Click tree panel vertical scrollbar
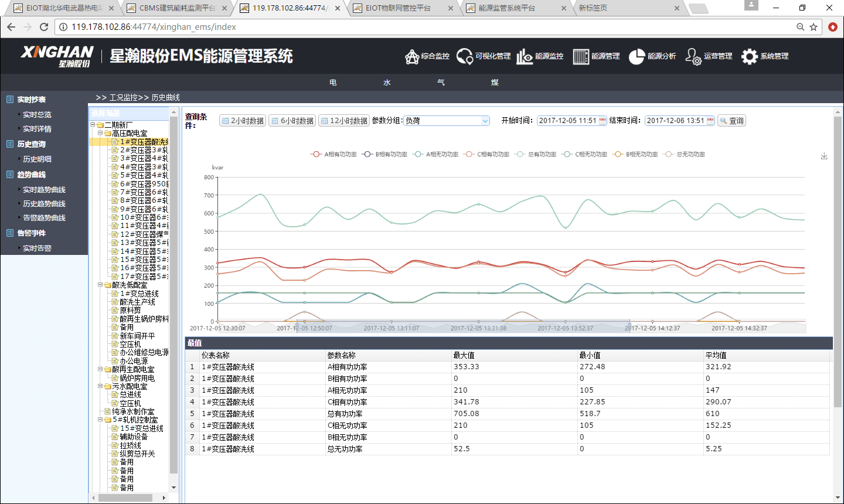 [x=173, y=296]
